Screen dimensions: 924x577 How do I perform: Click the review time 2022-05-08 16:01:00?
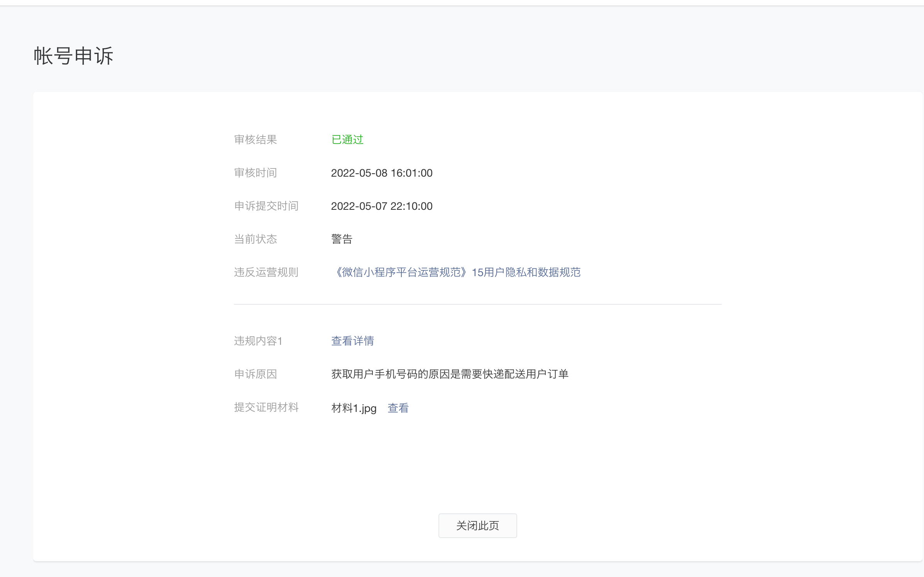click(x=381, y=173)
